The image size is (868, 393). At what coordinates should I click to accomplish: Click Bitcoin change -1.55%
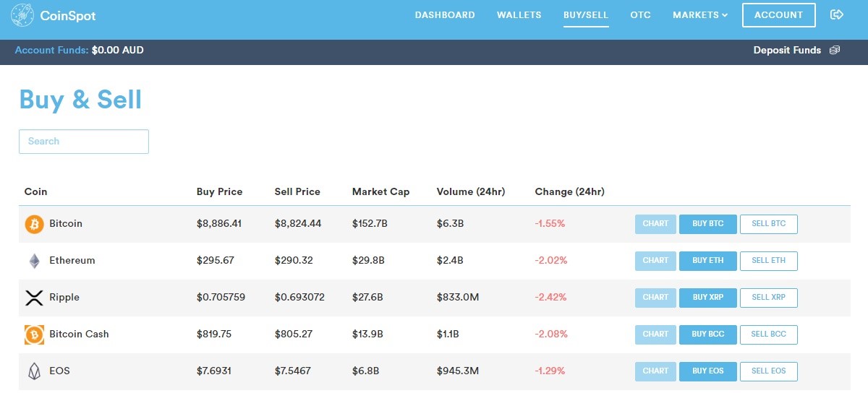click(550, 224)
